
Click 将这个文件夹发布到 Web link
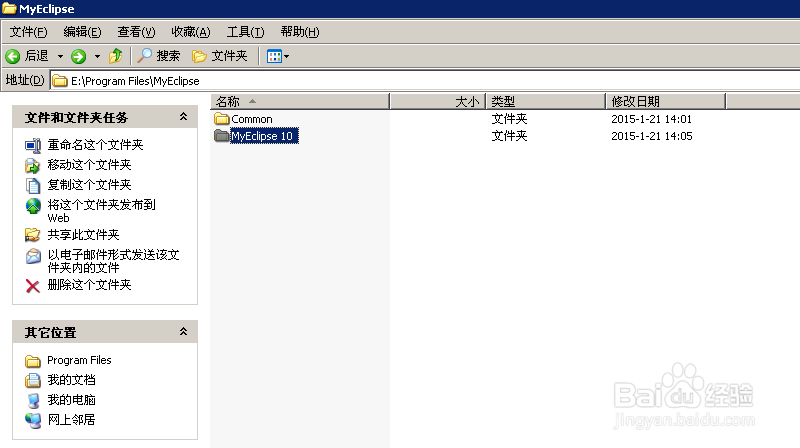[x=102, y=211]
